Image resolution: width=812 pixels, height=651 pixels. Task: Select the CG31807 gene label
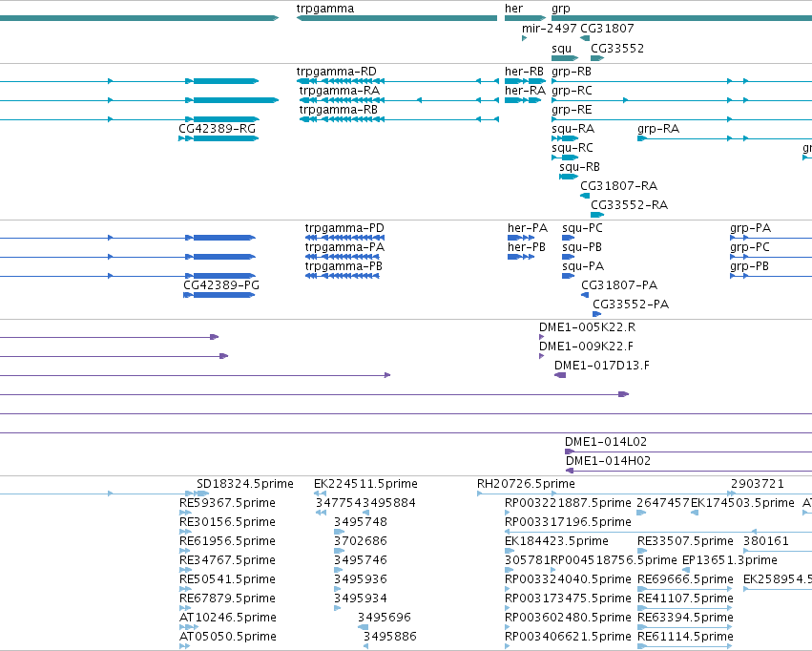pyautogui.click(x=607, y=29)
